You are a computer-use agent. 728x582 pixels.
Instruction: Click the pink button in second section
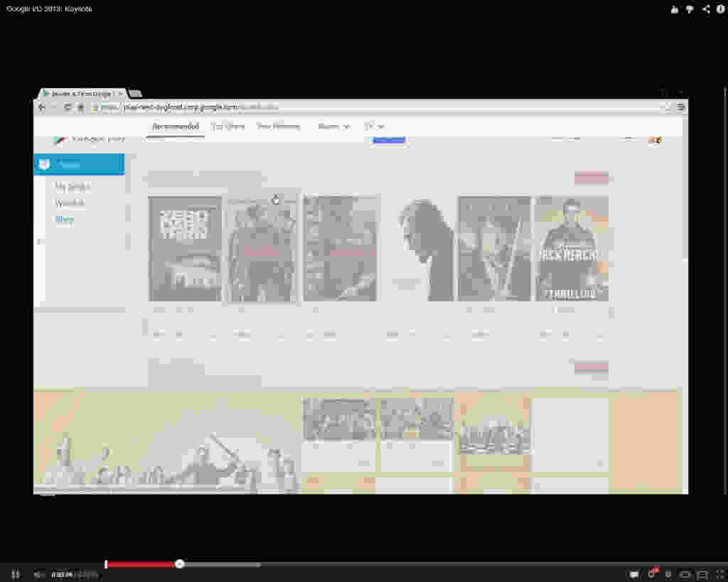[591, 367]
